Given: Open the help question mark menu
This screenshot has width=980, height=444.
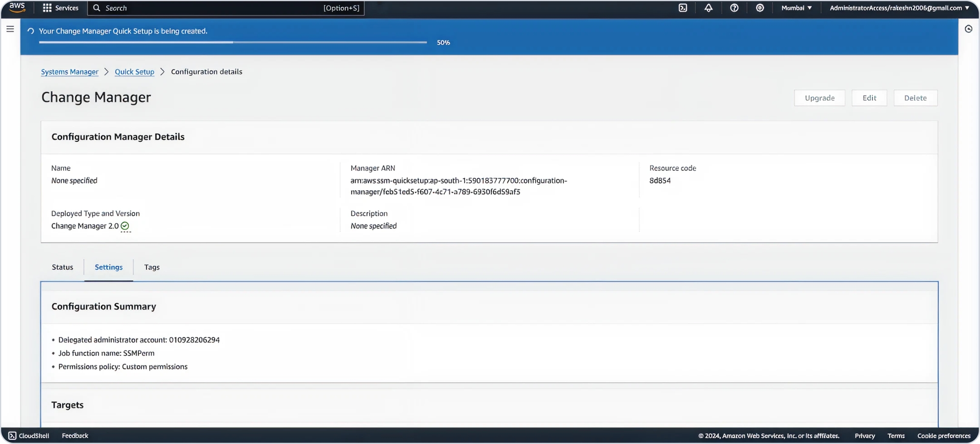Looking at the screenshot, I should point(734,8).
